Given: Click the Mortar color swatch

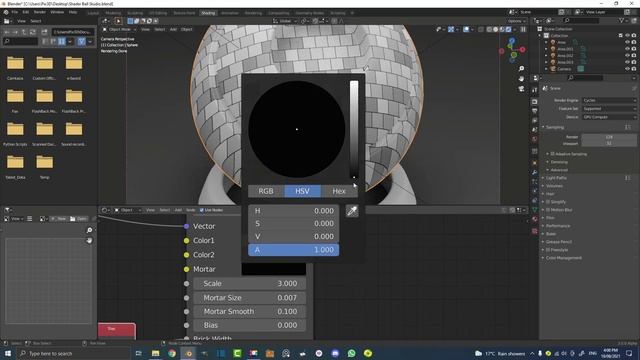Looking at the screenshot, I should click(x=273, y=269).
